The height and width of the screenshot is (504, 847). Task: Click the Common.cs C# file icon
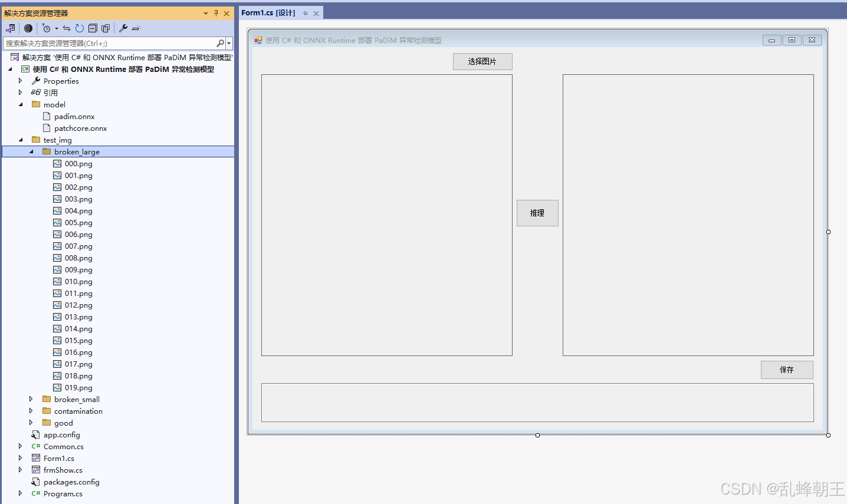(x=36, y=446)
